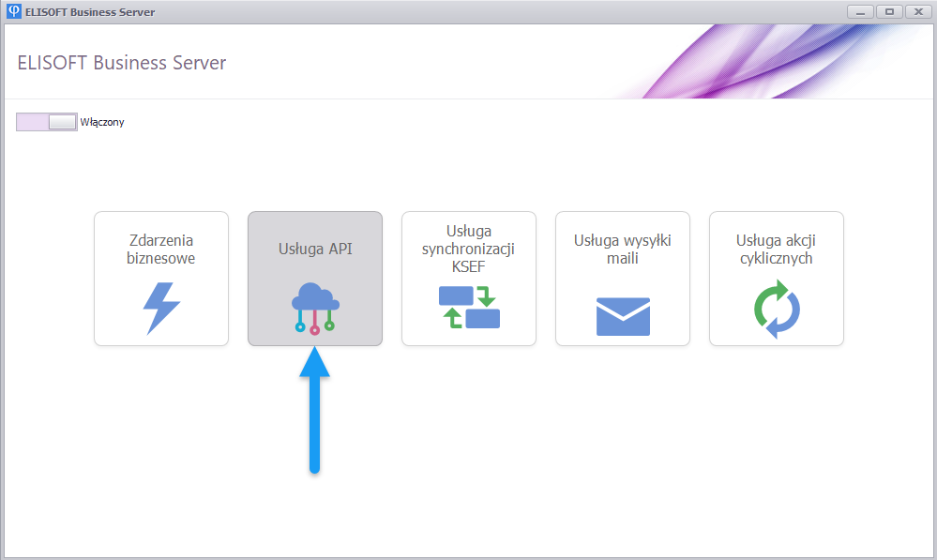
Task: Open Usługa synchronizacji KSEF tile label
Action: click(x=469, y=249)
